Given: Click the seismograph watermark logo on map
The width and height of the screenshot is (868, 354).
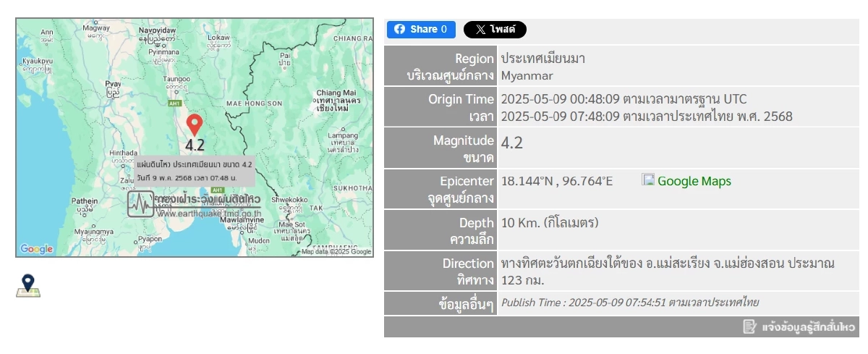Looking at the screenshot, I should pos(141,204).
